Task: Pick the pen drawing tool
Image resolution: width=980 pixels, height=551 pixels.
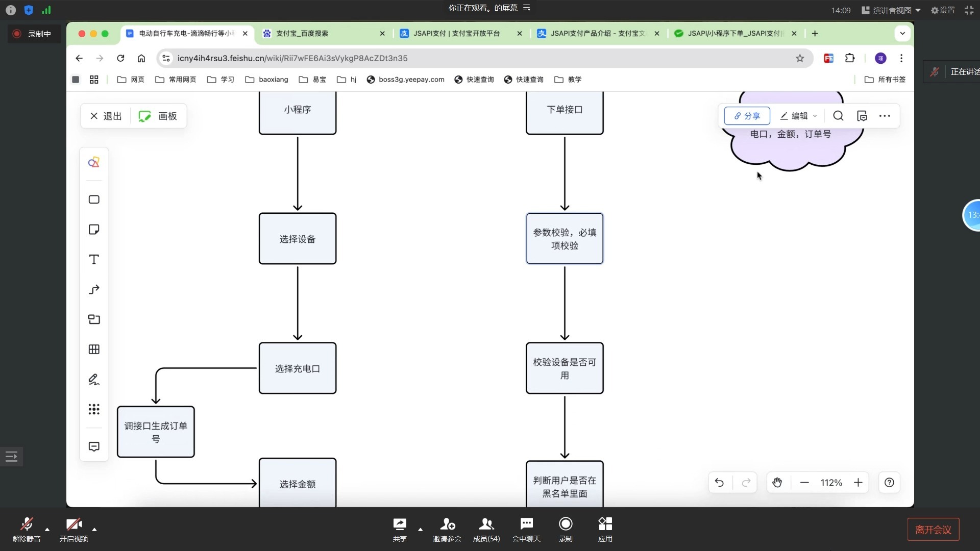Action: (94, 379)
